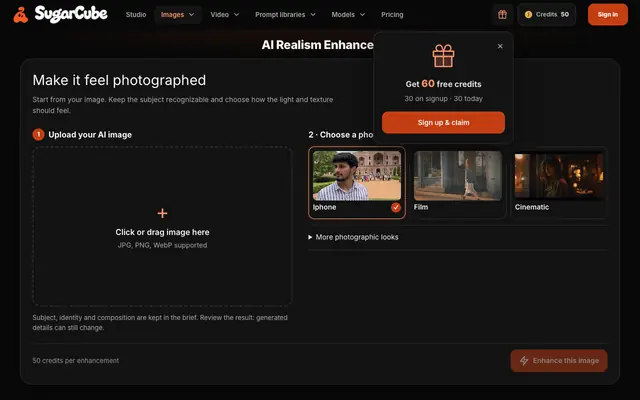Image resolution: width=640 pixels, height=400 pixels.
Task: Click the checkmark on Iphone look
Action: tap(396, 207)
